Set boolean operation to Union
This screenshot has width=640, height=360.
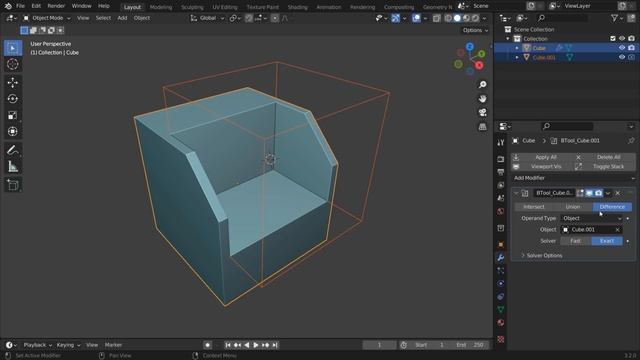tap(573, 207)
